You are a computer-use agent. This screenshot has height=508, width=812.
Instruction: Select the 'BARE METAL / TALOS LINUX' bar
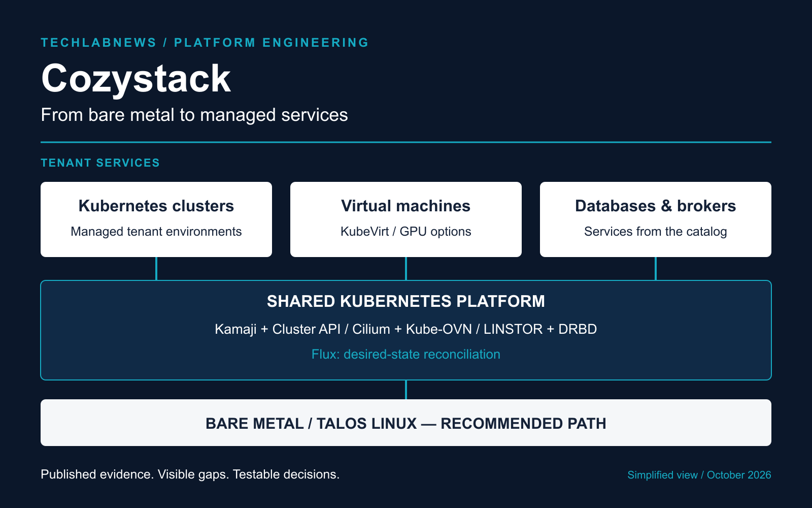[x=406, y=423]
